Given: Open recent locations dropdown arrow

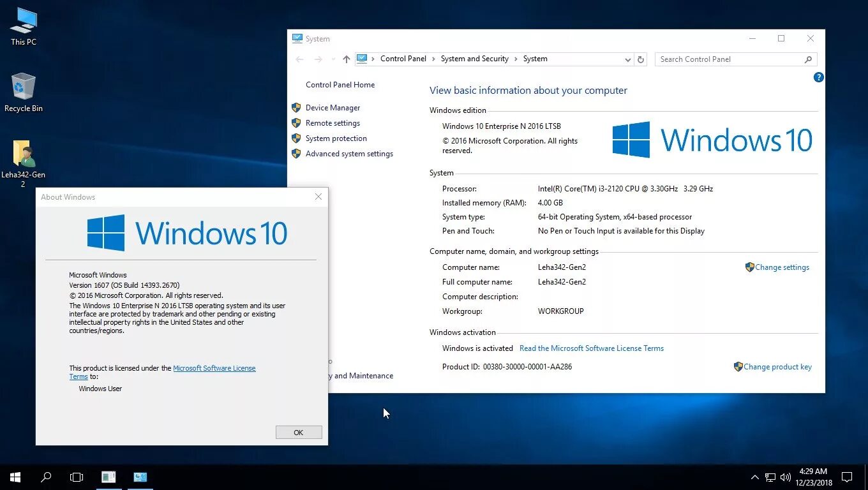Looking at the screenshot, I should pyautogui.click(x=333, y=59).
